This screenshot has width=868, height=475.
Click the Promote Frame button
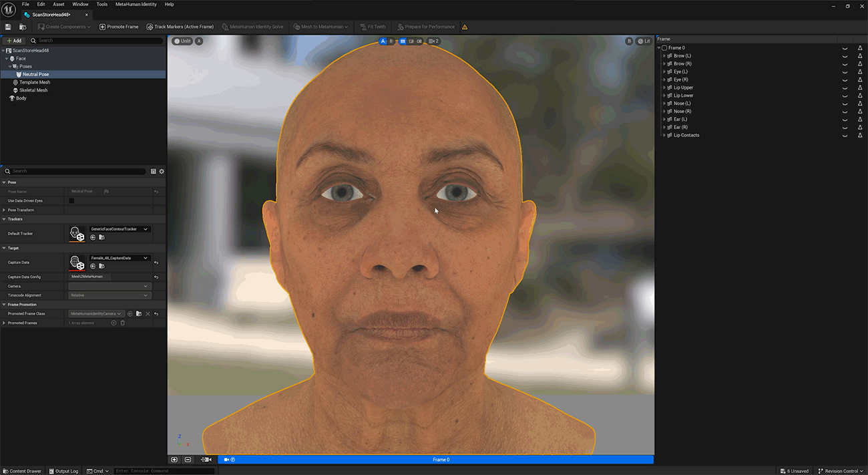pyautogui.click(x=119, y=27)
